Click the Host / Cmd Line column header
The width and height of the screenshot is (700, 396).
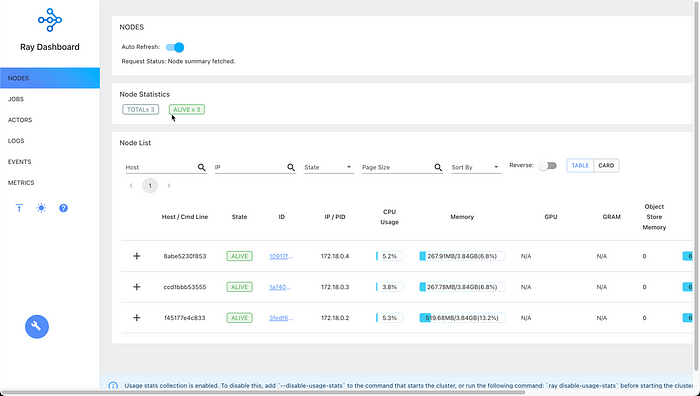click(x=185, y=217)
